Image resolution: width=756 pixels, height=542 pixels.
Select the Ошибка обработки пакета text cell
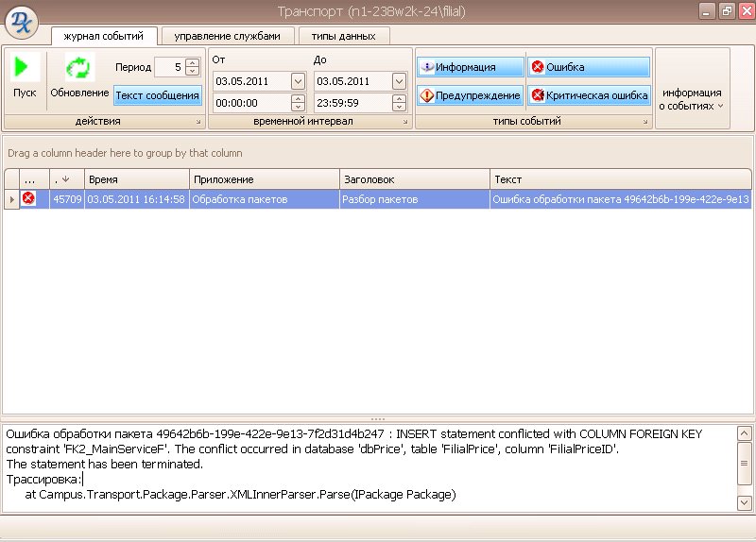click(621, 199)
